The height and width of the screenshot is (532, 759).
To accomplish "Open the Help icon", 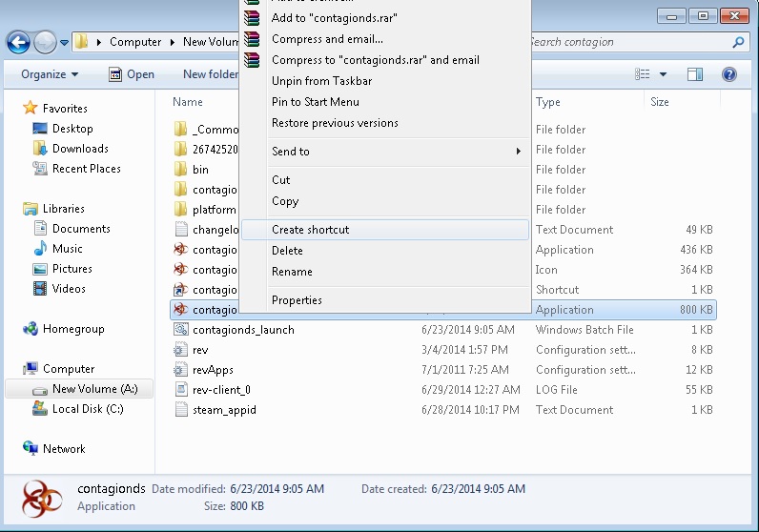I will tap(729, 74).
